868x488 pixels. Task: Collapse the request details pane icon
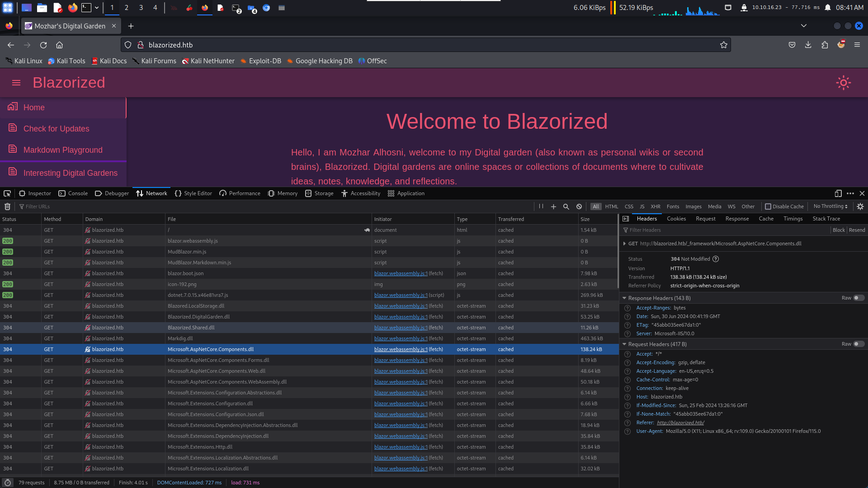coord(626,219)
